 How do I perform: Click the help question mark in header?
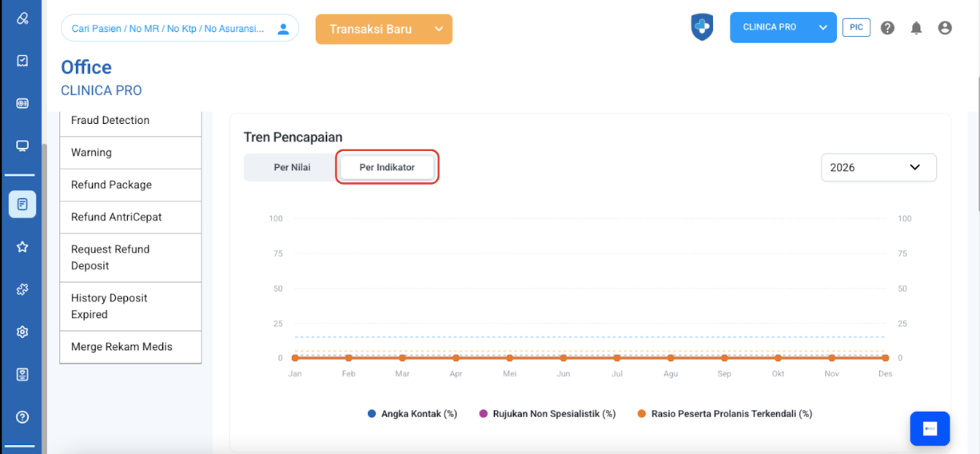click(x=887, y=28)
